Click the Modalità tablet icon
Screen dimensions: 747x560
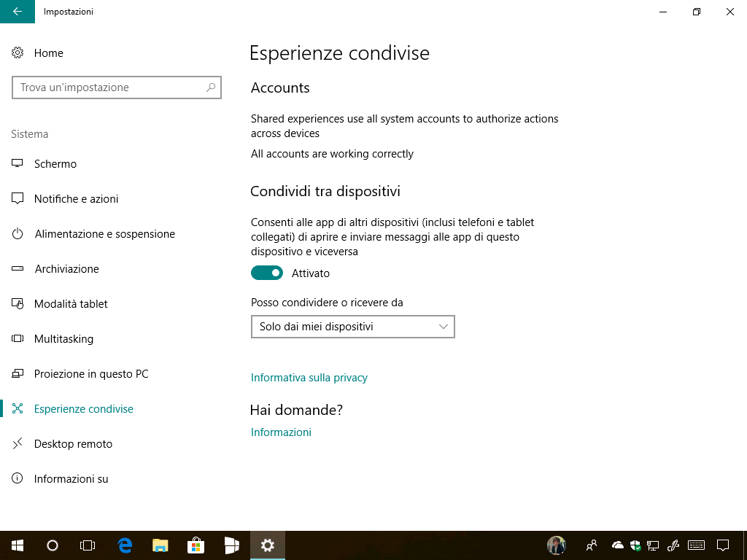point(18,304)
